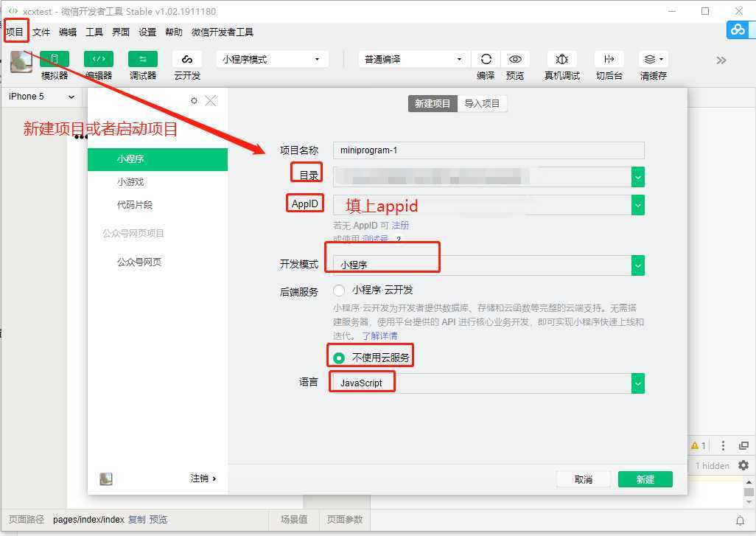Click the 注销 logout link
Screen dimensions: 756x536
pyautogui.click(x=203, y=478)
